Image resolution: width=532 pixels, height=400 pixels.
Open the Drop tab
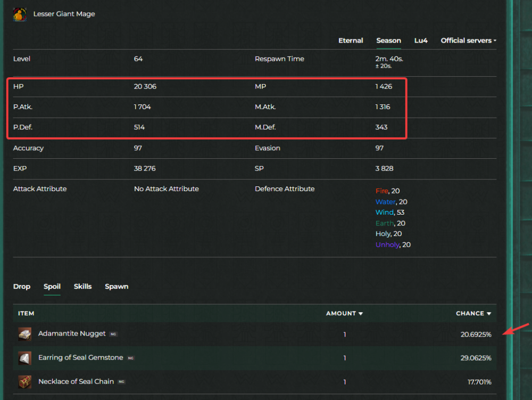[22, 287]
